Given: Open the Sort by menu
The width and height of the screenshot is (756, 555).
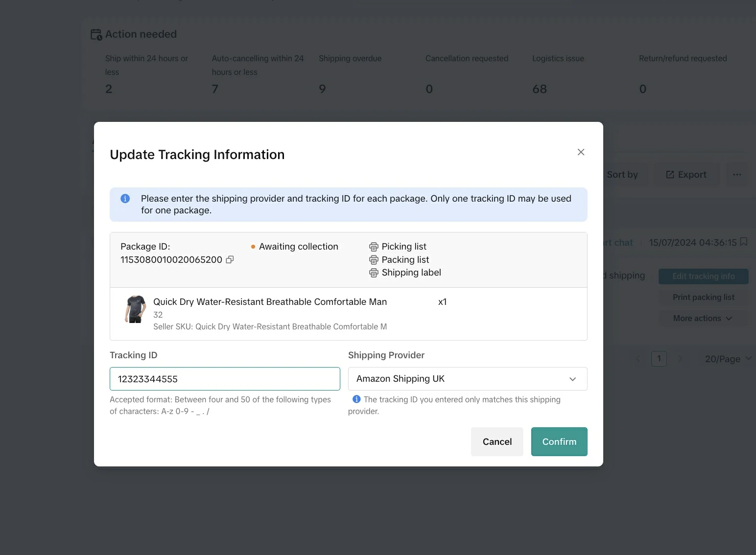Looking at the screenshot, I should (622, 175).
